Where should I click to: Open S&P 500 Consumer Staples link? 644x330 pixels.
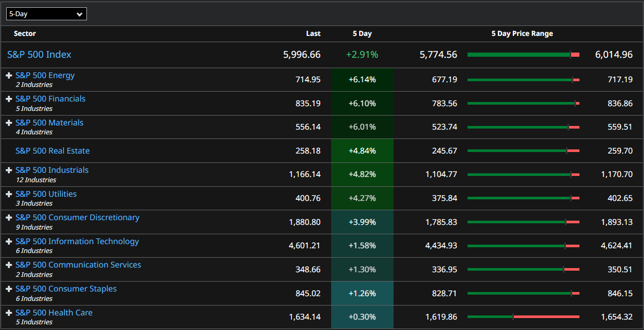(x=66, y=289)
